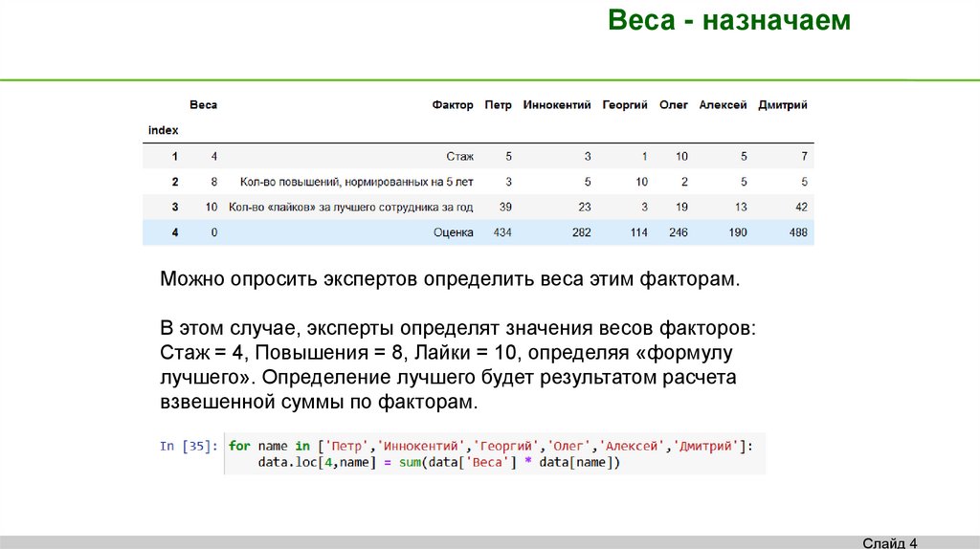Image resolution: width=980 pixels, height=549 pixels.
Task: Click Иннокентий's лайков value "23"
Action: point(585,207)
